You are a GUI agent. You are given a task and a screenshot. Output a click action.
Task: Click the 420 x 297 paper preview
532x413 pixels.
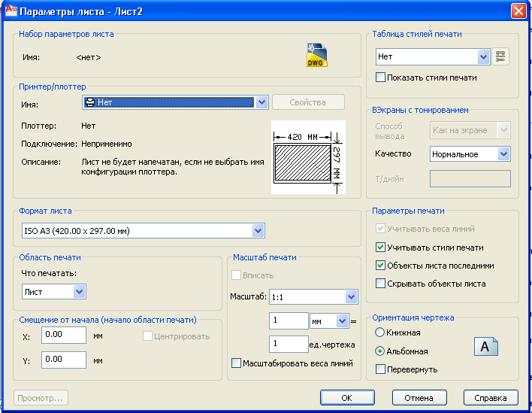(x=308, y=157)
